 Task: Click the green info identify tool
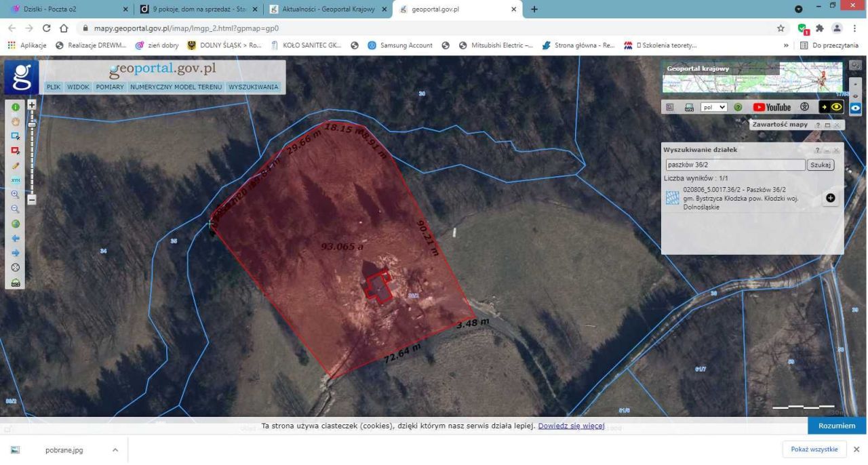pos(15,107)
